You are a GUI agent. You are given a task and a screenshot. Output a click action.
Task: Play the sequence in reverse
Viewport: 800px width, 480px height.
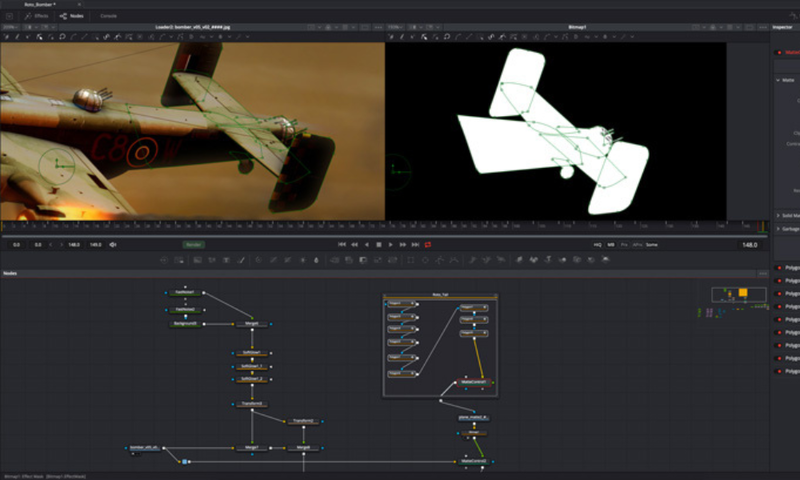coord(366,245)
